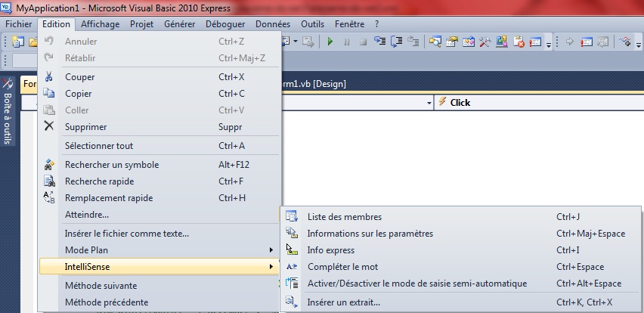The height and width of the screenshot is (313, 644).
Task: Open dropdown arrow beside the window icon
Action: [296, 42]
